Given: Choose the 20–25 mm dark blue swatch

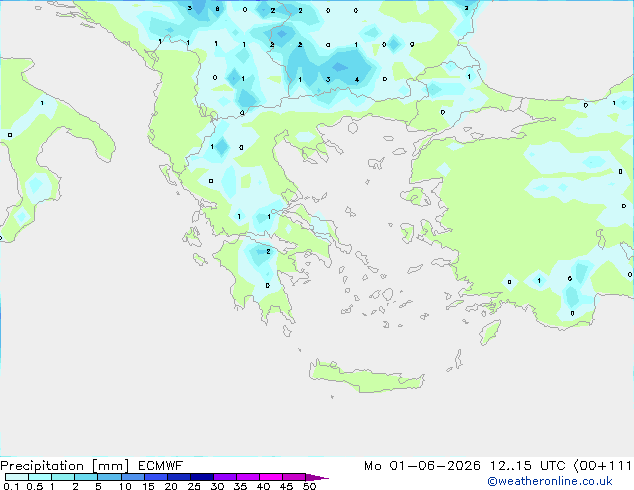Looking at the screenshot, I should click(x=179, y=477).
